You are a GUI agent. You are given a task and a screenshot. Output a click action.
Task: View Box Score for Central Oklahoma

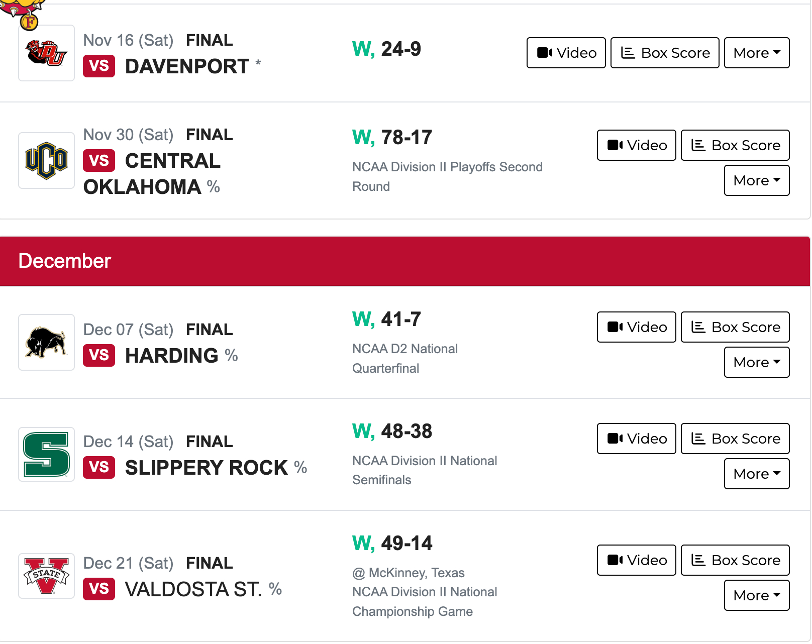pos(735,145)
